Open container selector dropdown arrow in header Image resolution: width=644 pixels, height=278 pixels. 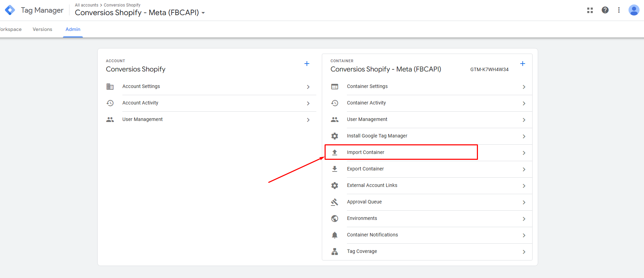203,13
